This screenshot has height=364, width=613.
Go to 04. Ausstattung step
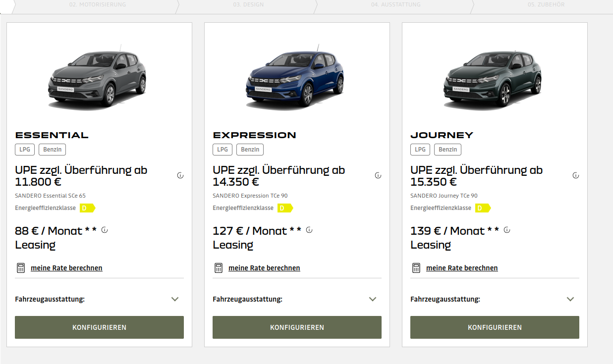click(x=395, y=5)
